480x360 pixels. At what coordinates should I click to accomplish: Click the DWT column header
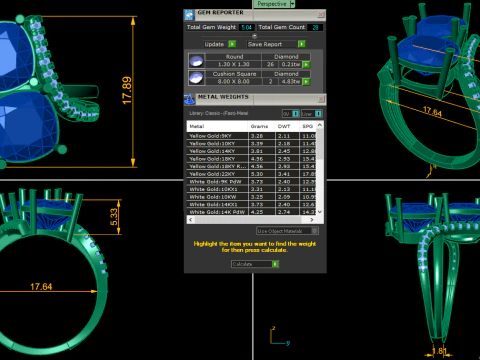coord(286,126)
